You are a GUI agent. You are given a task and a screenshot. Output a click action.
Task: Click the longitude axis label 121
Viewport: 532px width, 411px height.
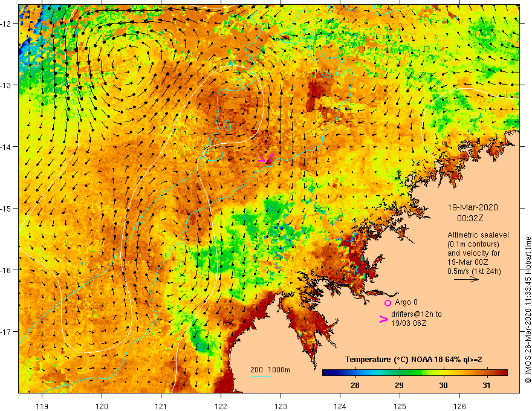click(x=161, y=406)
